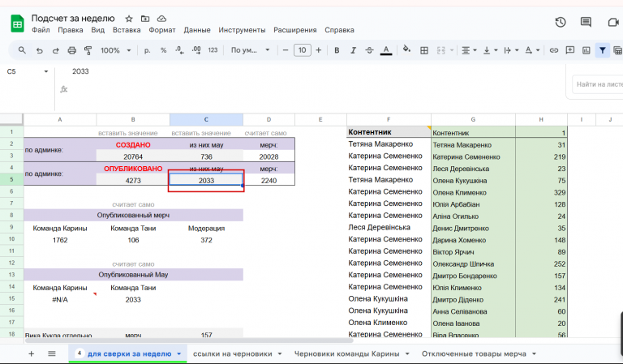
Task: Click cell with #N/A error
Action: (x=60, y=300)
